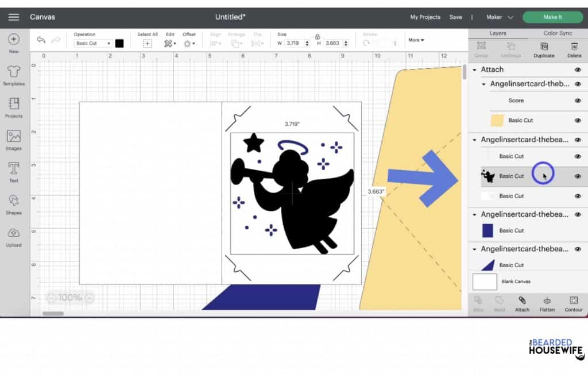
Task: Hide the yellow Basic Cut layer
Action: point(578,120)
